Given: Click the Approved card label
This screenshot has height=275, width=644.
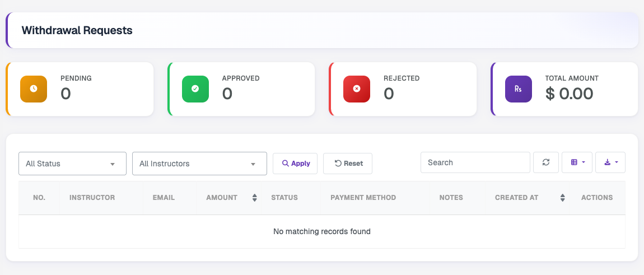Looking at the screenshot, I should click(241, 78).
